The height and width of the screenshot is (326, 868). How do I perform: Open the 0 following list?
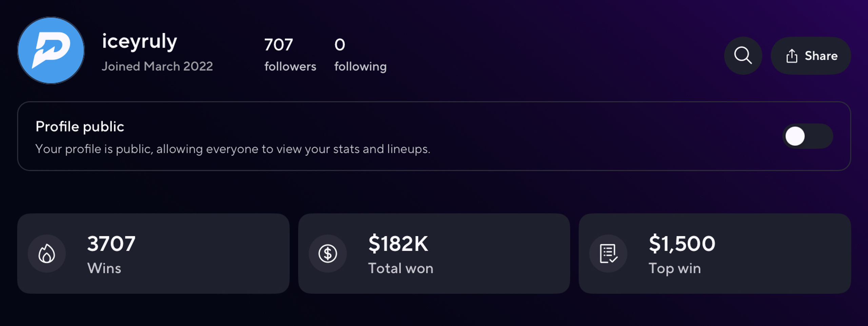pyautogui.click(x=360, y=55)
